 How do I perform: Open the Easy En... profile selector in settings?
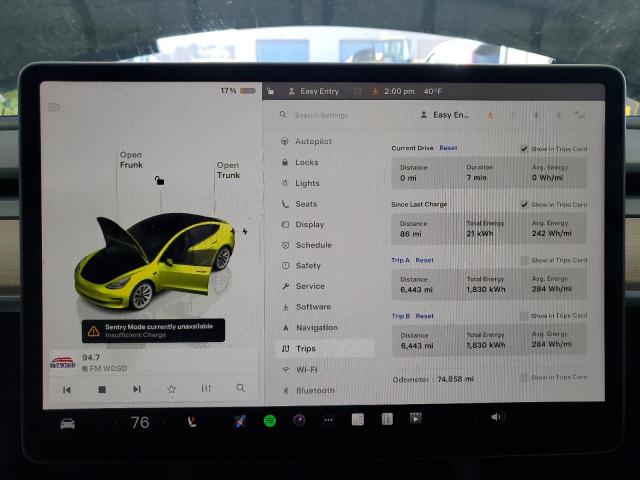pos(444,115)
